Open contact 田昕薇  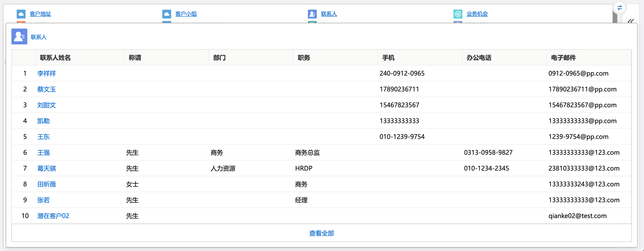[x=46, y=184]
